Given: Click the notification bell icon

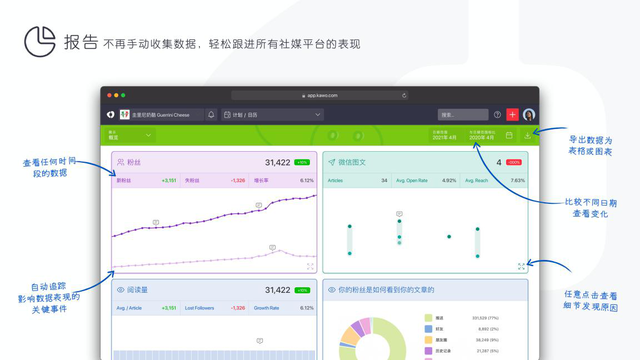Looking at the screenshot, I should click(x=211, y=115).
